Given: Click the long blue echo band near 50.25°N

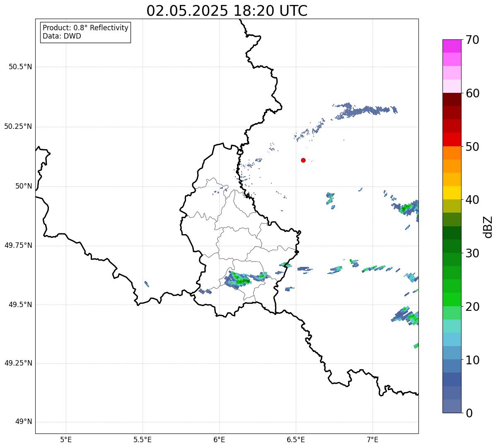Looking at the screenshot, I should [x=365, y=110].
